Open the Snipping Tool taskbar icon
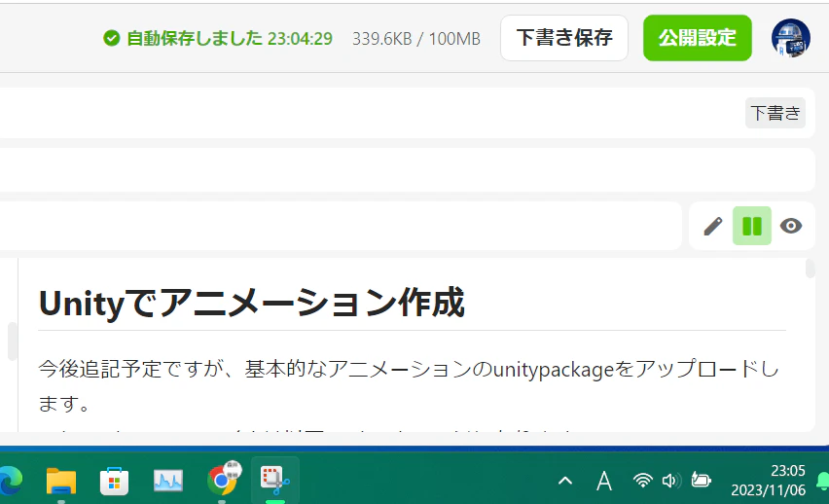The image size is (829, 504). (275, 480)
